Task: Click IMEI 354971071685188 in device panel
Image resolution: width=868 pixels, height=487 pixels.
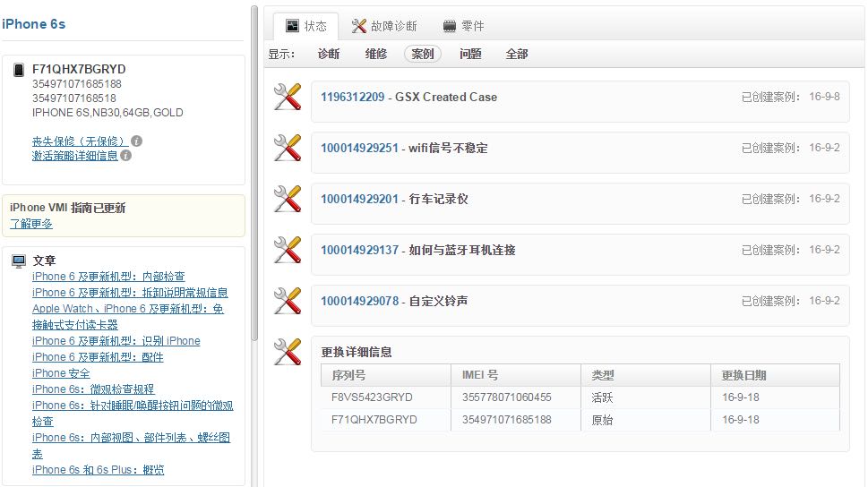Action: click(x=77, y=83)
